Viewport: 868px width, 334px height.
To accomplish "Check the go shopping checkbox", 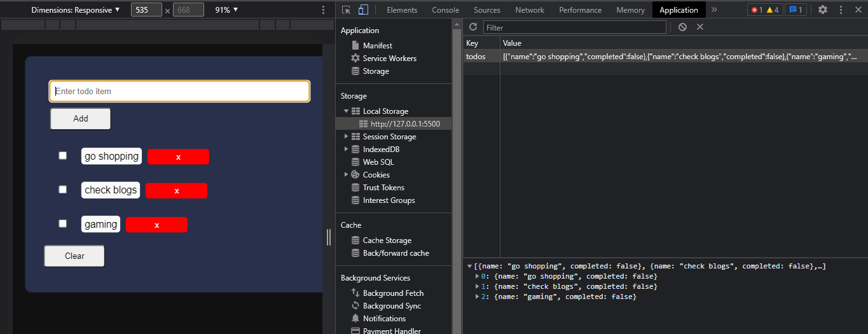I will tap(62, 156).
